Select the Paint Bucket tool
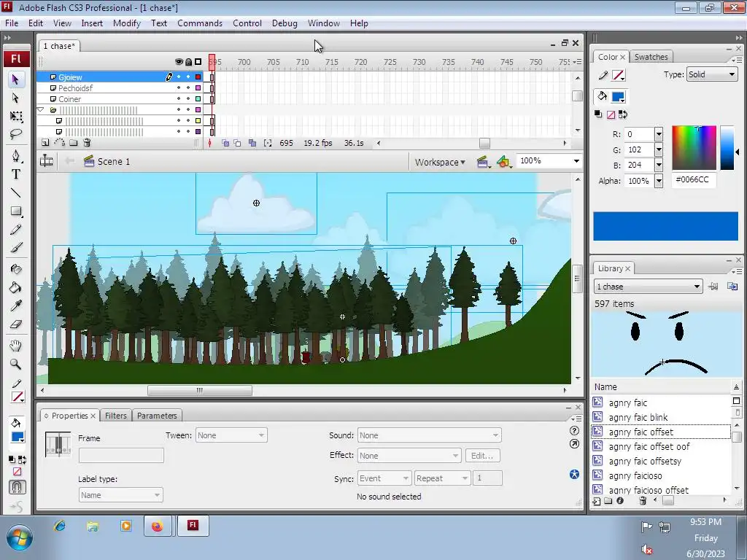This screenshot has height=560, width=747. point(16,287)
